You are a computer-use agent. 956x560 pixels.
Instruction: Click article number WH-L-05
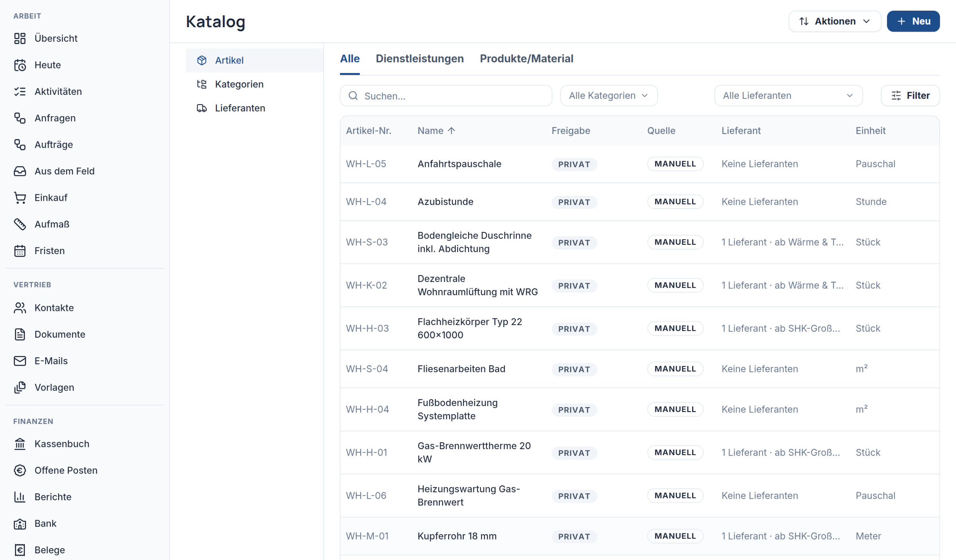366,164
